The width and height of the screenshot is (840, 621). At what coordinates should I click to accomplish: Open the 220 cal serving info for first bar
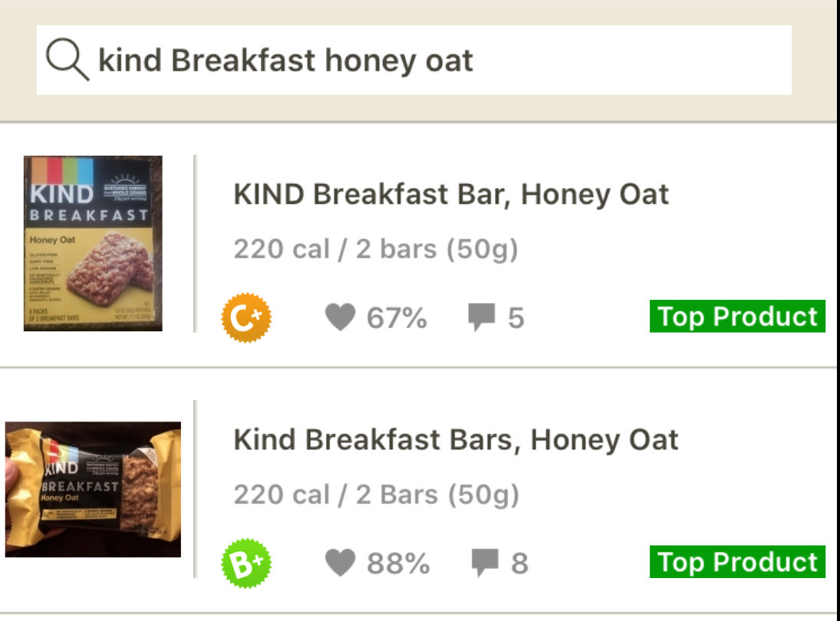(x=376, y=248)
